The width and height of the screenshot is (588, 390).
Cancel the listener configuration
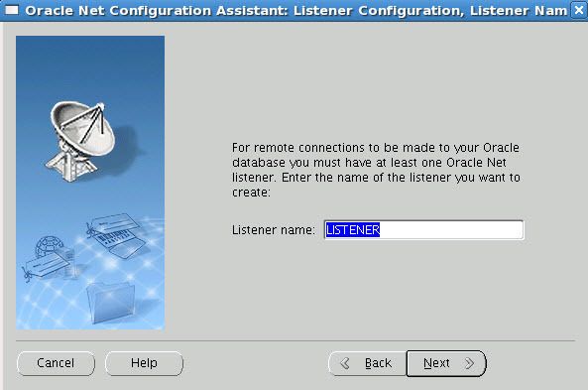click(x=56, y=363)
